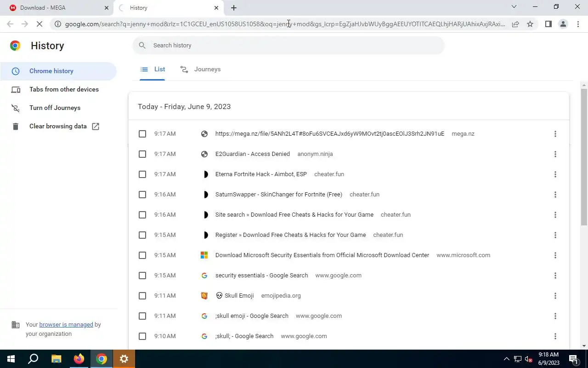Open actions menu for ;skull emoji search
The width and height of the screenshot is (588, 368).
click(555, 316)
